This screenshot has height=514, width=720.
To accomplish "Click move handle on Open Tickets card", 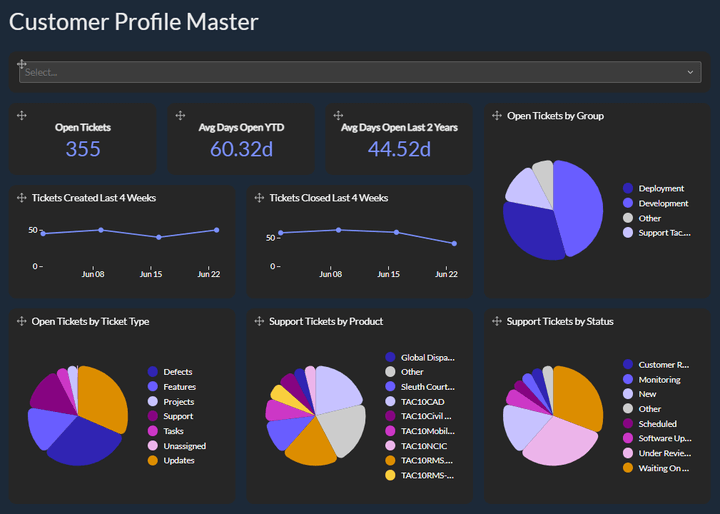I will pyautogui.click(x=22, y=116).
